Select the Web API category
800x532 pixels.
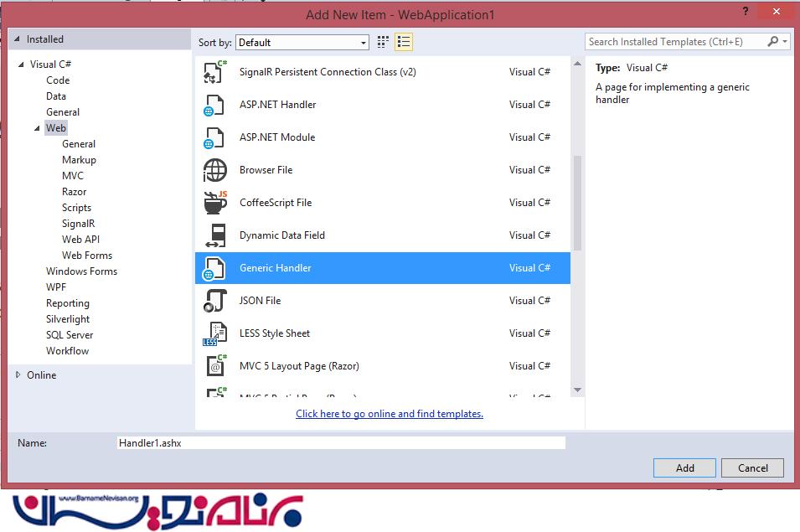[80, 240]
